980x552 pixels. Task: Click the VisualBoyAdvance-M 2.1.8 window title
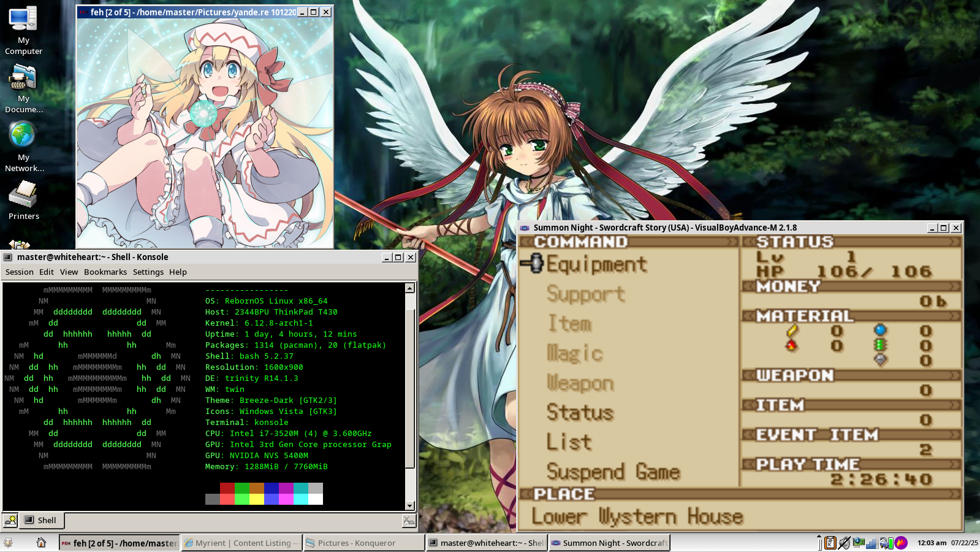665,228
